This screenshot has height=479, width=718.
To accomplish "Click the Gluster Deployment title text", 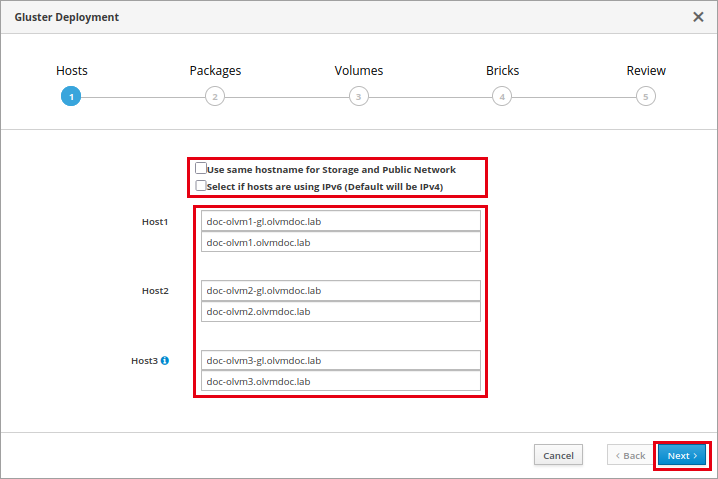I will [66, 17].
